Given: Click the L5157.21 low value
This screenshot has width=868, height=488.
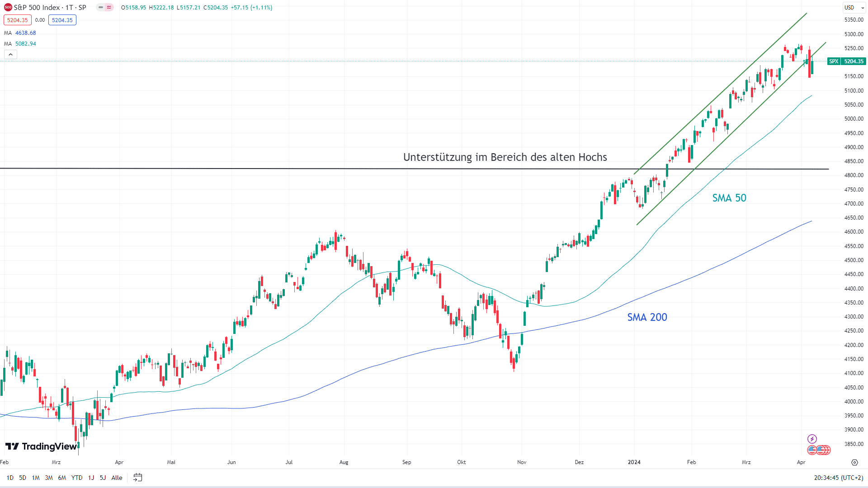Looking at the screenshot, I should coord(189,8).
